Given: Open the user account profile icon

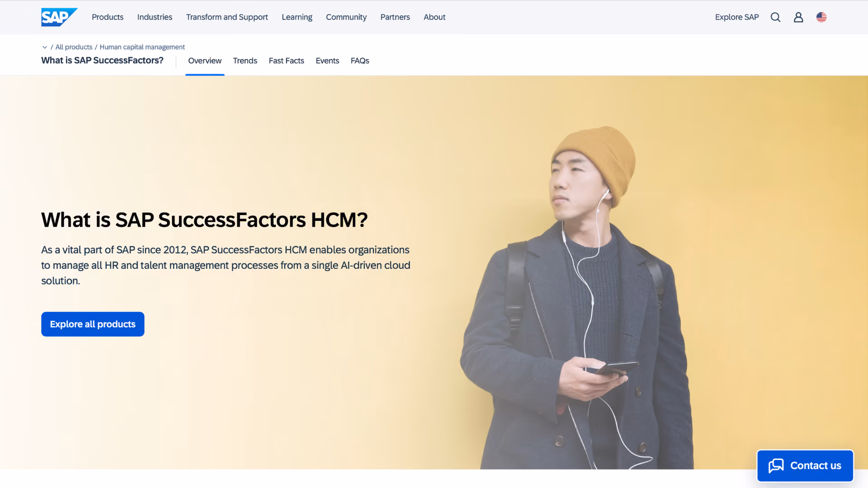Looking at the screenshot, I should pos(798,17).
